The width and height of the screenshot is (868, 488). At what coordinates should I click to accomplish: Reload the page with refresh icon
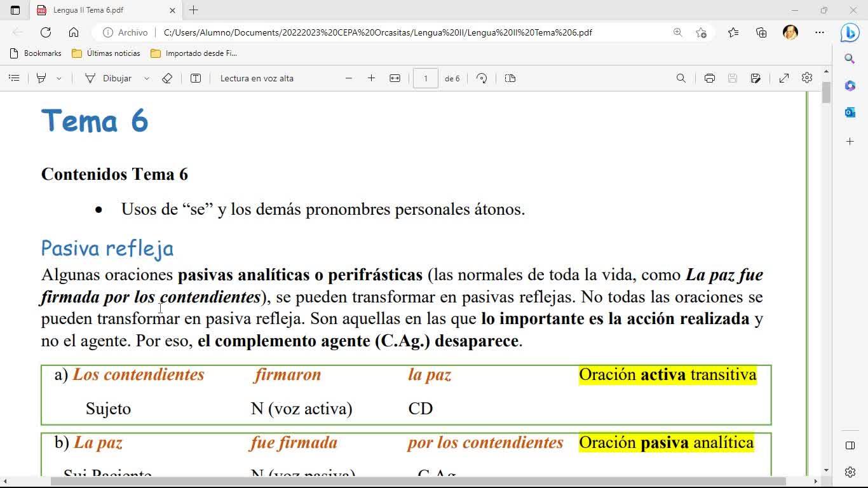pyautogui.click(x=46, y=32)
